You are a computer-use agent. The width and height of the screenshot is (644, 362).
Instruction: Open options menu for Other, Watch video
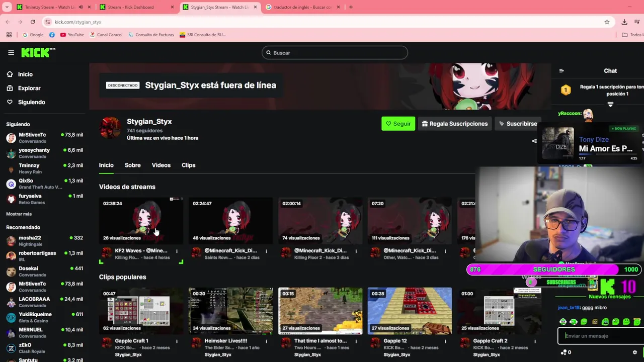click(x=445, y=251)
